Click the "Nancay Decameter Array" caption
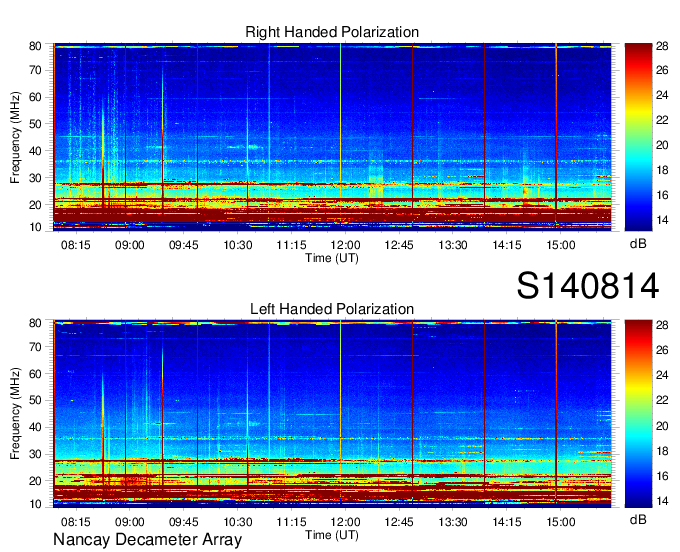 coord(147,540)
